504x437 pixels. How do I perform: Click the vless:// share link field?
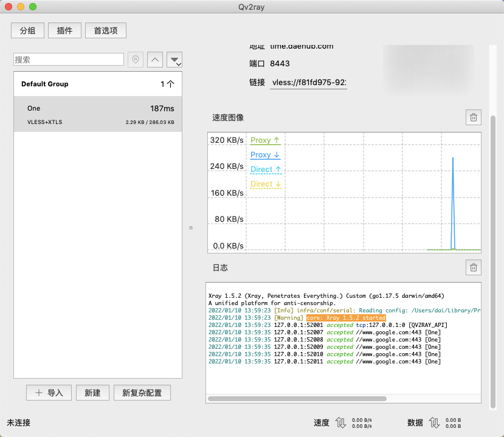click(x=308, y=83)
